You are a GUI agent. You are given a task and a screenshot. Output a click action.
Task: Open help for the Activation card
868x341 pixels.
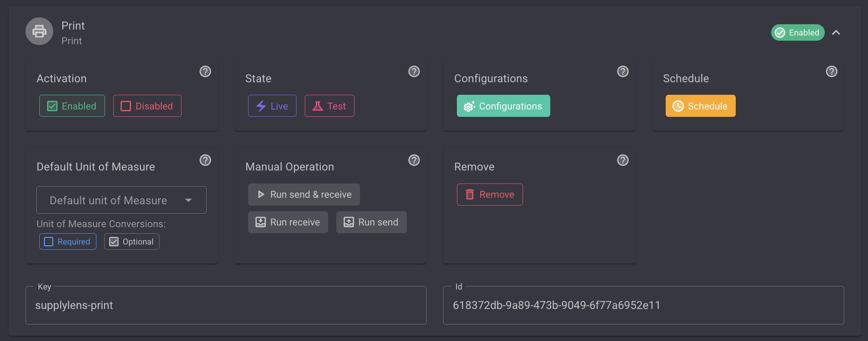click(x=205, y=71)
